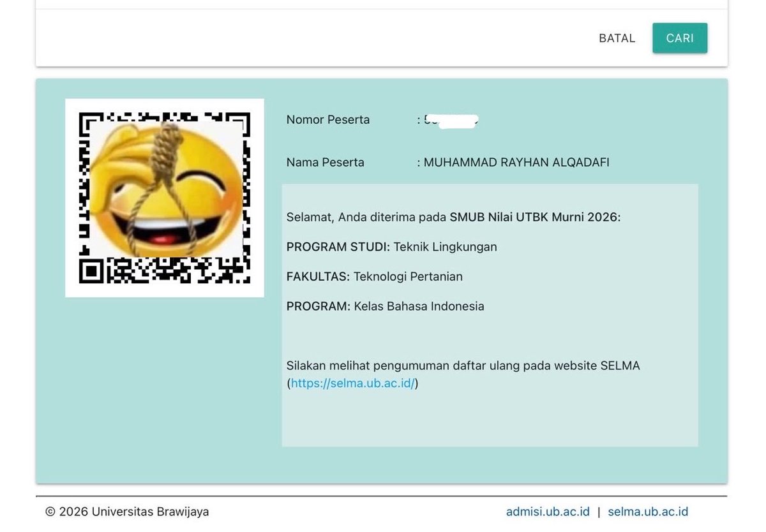Open selma.ub.ac.id footer link

tap(648, 512)
